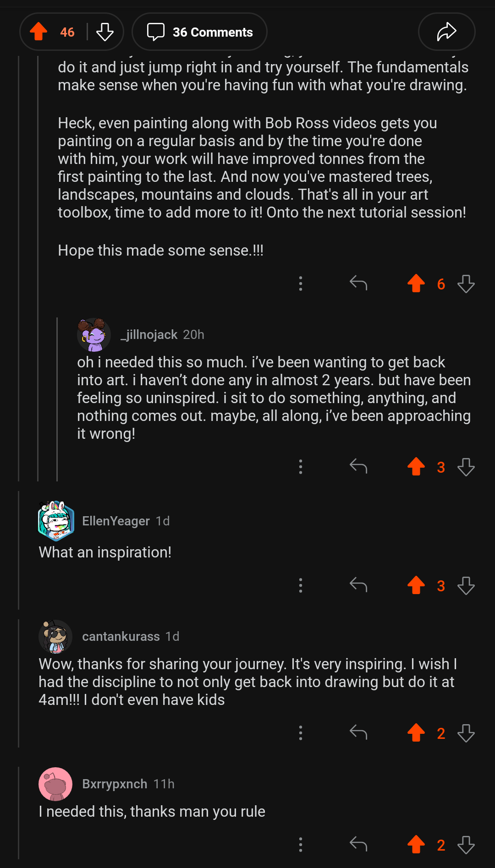Upvote Bxrrypxnch's comment
Viewport: 495px width, 868px height.
click(416, 844)
